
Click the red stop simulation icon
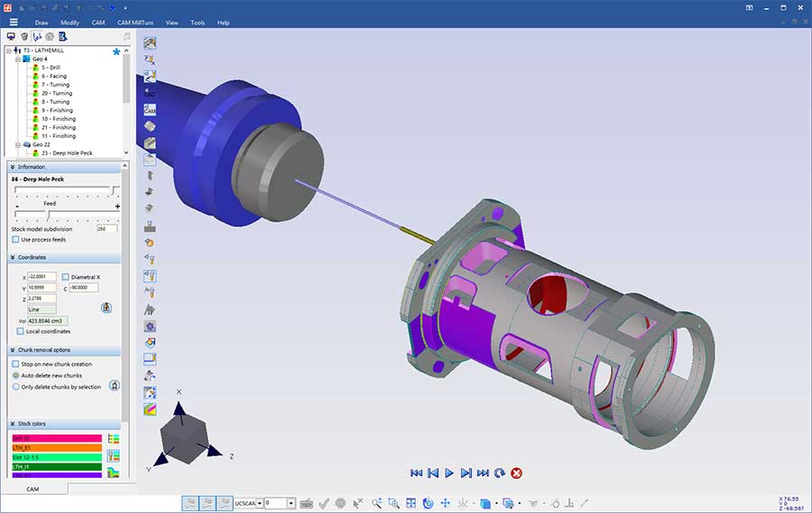[x=516, y=472]
